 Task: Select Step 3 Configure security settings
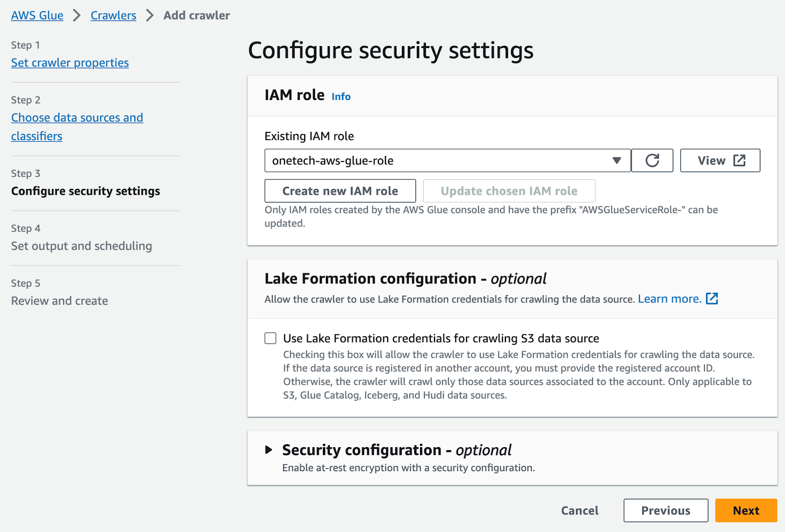click(x=85, y=191)
